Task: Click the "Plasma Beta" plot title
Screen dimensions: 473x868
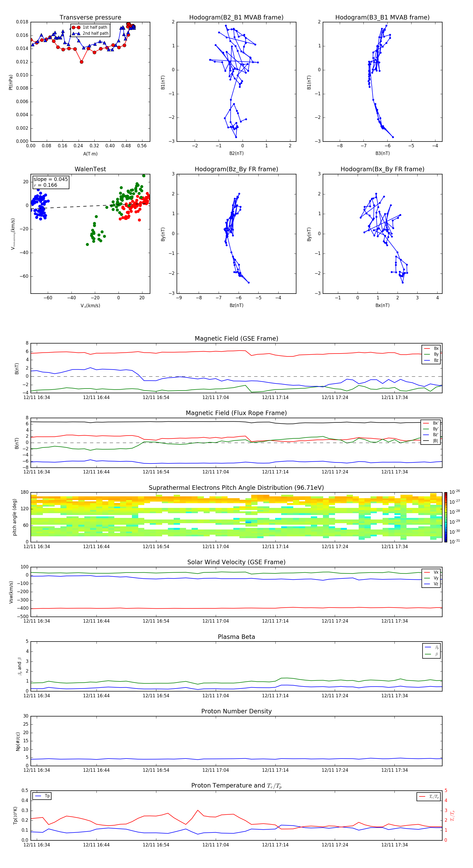Action: click(x=236, y=637)
